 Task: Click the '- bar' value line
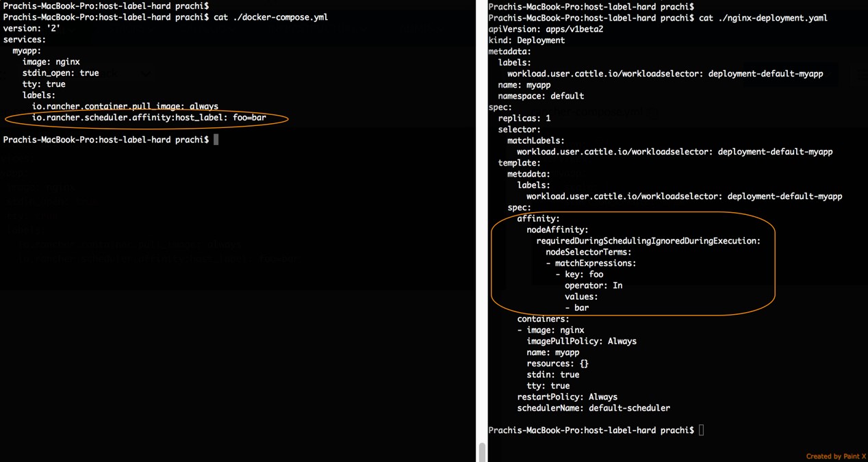click(577, 308)
